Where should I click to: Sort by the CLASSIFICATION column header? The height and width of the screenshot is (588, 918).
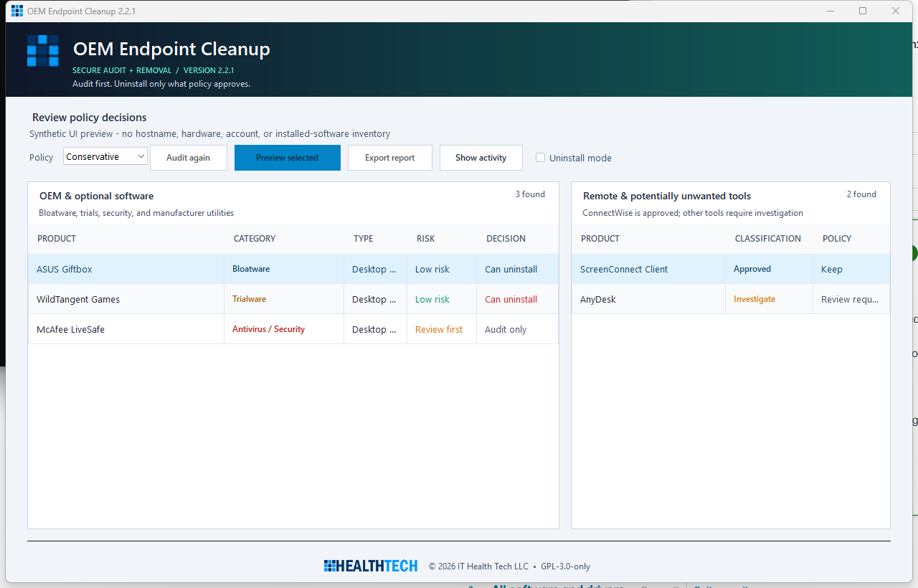point(768,239)
